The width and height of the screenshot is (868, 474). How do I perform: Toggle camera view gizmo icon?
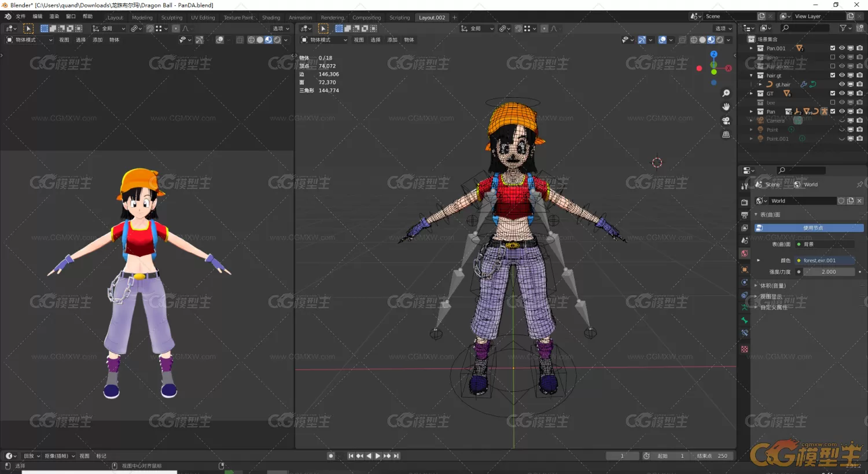click(726, 121)
